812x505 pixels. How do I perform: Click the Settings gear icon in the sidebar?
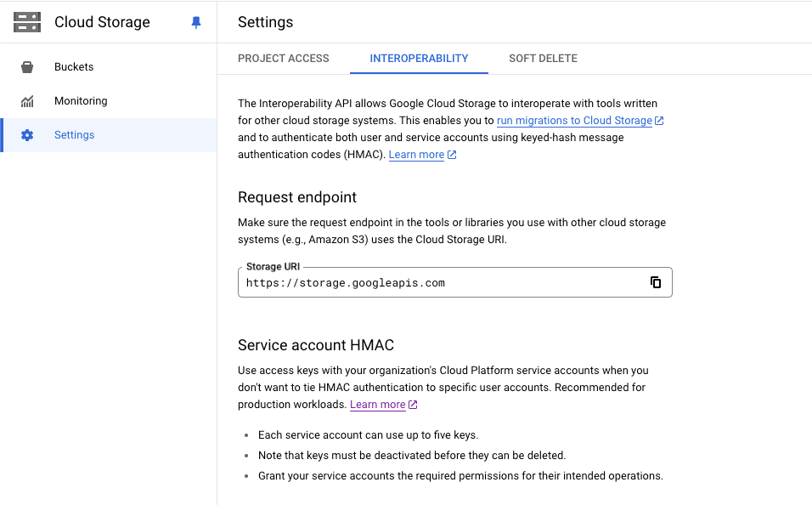[x=27, y=135]
